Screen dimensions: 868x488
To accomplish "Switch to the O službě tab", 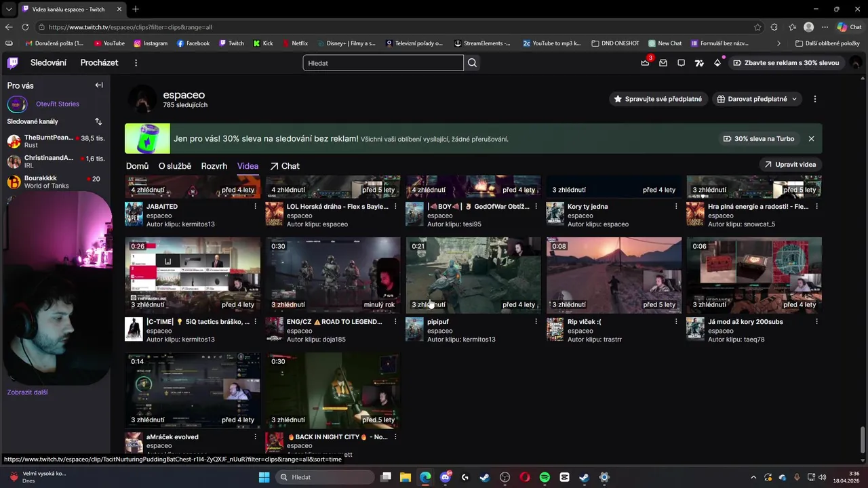I will [175, 166].
